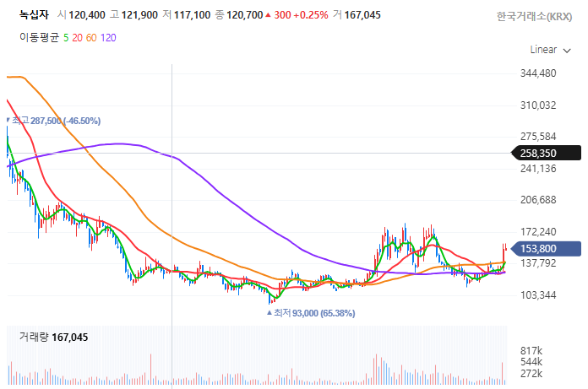Toggle the 20-day moving average line
Screen dimensions: 588x389
pyautogui.click(x=77, y=38)
